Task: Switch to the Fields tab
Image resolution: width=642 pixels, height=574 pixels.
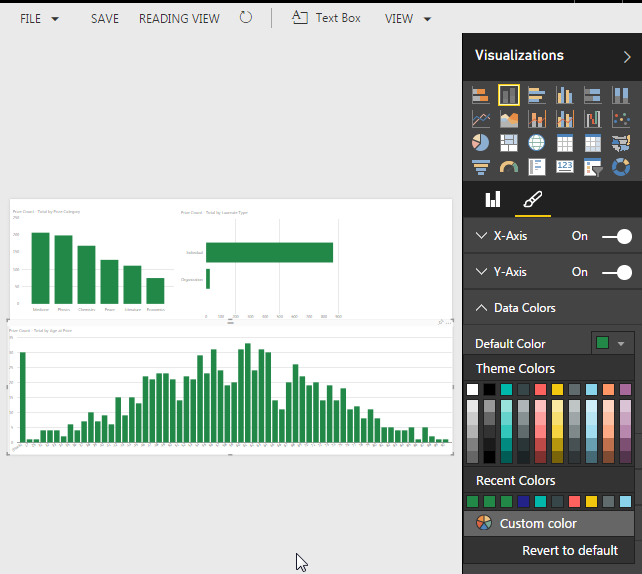Action: click(x=493, y=199)
